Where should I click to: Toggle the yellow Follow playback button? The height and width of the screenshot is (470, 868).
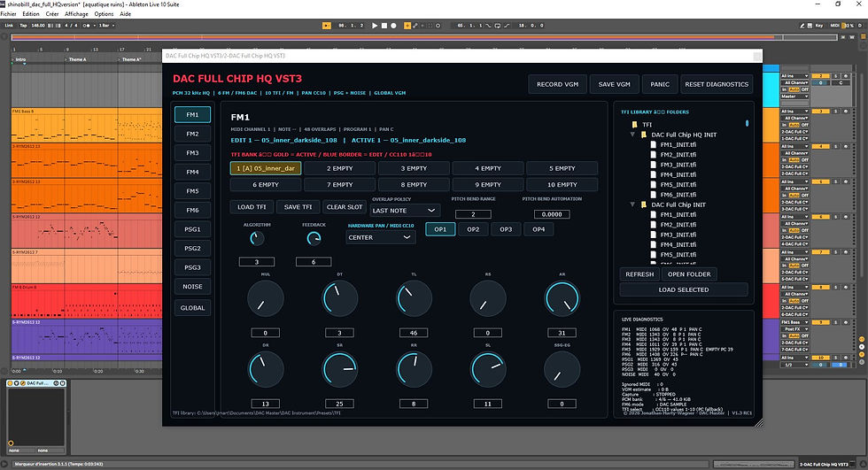coord(327,26)
